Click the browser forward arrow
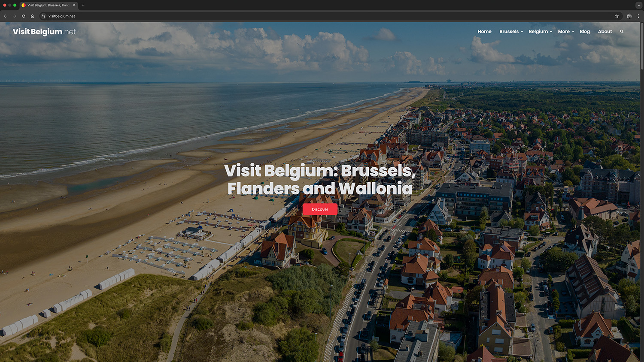 [x=15, y=16]
